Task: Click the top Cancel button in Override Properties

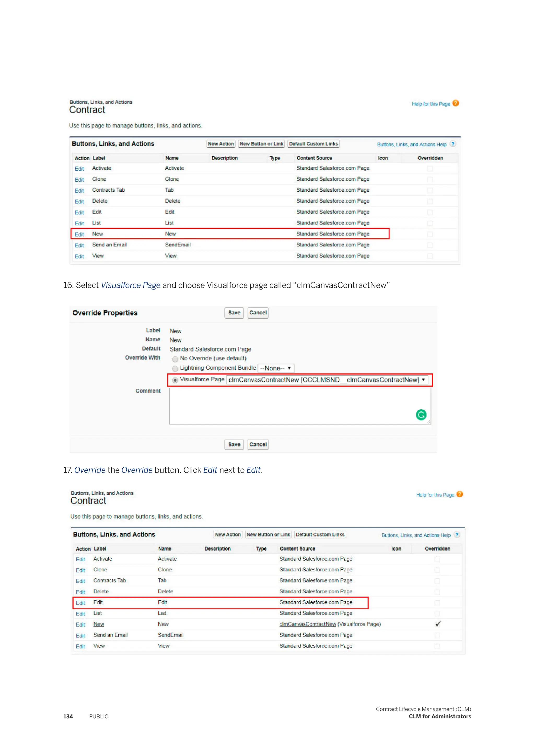Action: (x=258, y=312)
